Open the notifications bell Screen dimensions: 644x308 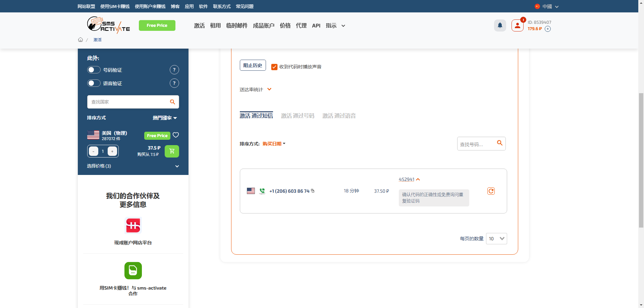point(500,25)
